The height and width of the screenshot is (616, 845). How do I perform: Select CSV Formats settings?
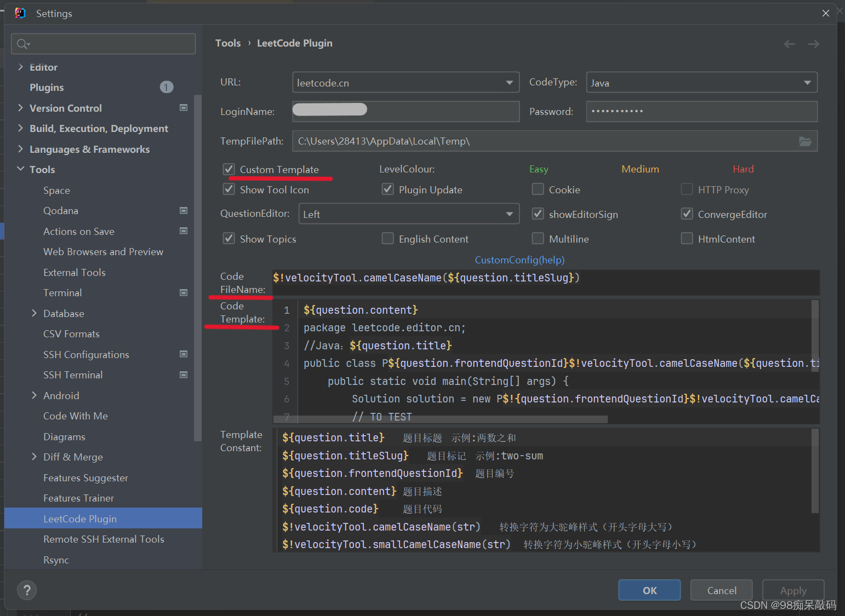[x=71, y=334]
